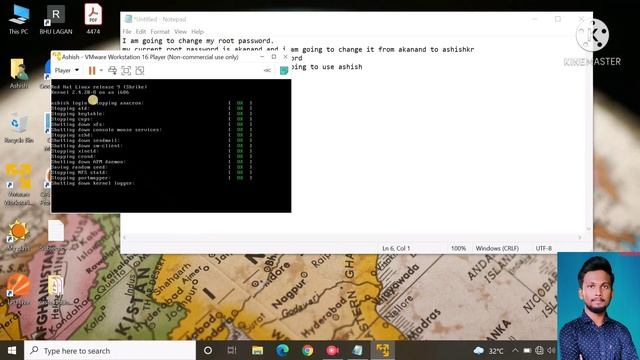Activate VMware Unity mode icon
Screen dimensions: 640x360
pyautogui.click(x=140, y=71)
